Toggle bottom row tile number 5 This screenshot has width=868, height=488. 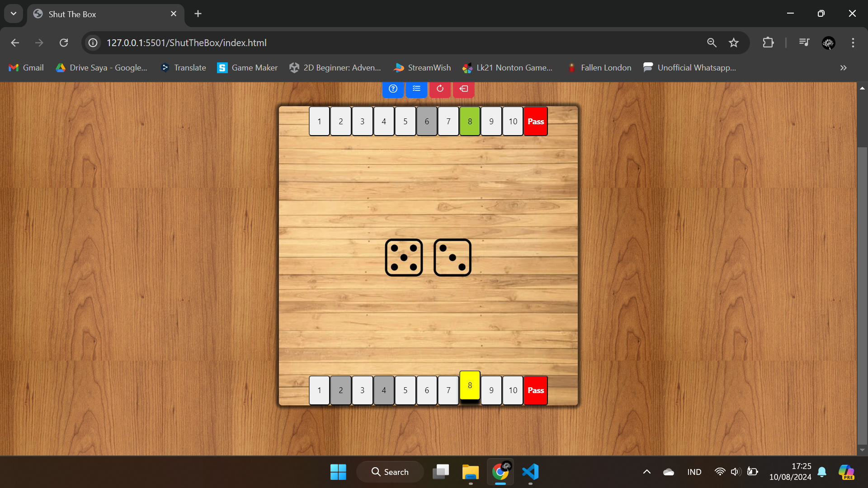(x=405, y=390)
